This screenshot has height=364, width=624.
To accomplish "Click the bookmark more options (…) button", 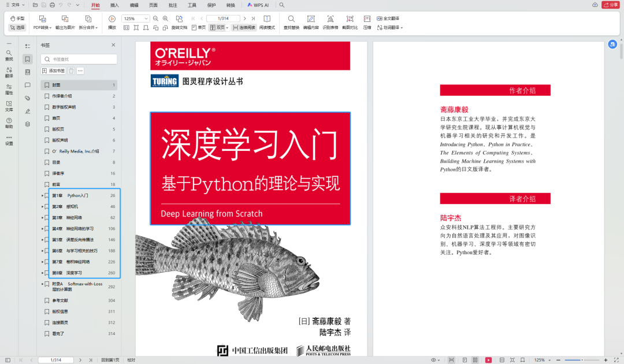I will (80, 71).
